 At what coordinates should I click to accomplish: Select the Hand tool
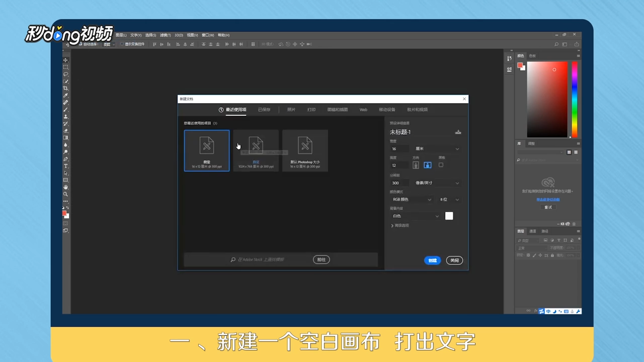pos(65,187)
